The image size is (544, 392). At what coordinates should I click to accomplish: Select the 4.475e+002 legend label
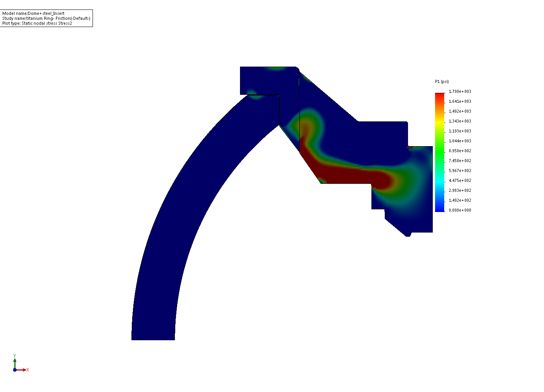click(460, 180)
